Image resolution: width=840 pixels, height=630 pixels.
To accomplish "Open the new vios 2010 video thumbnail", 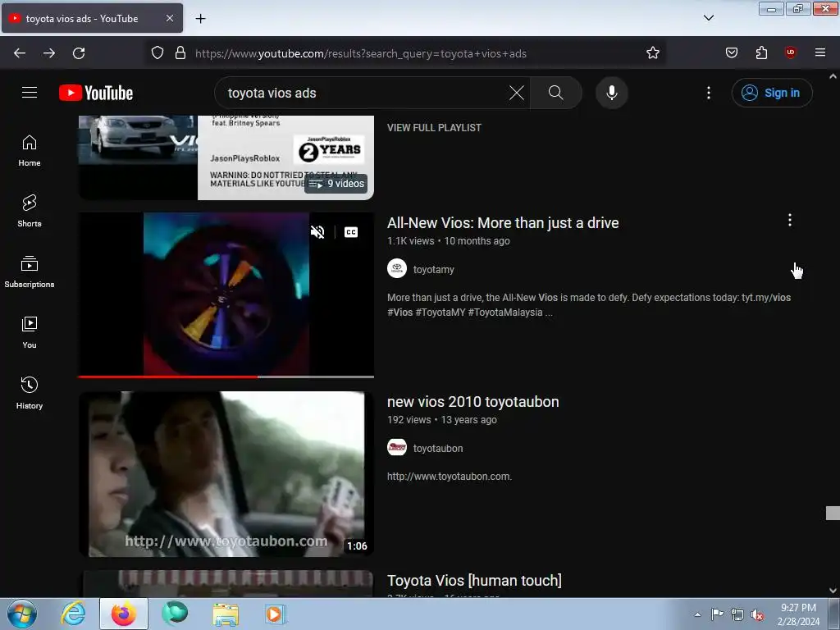I will 226,474.
